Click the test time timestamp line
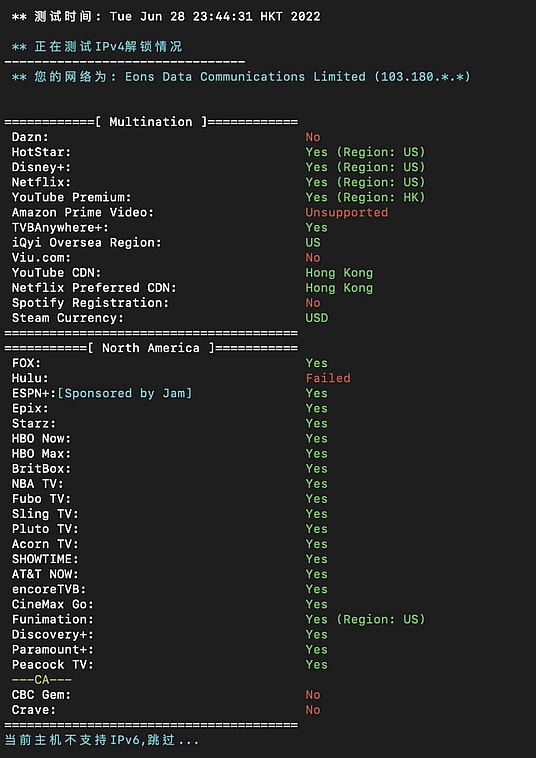This screenshot has height=758, width=536. click(166, 16)
